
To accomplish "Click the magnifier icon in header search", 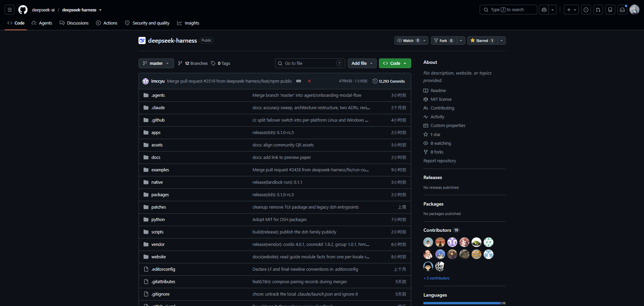I will (x=486, y=10).
